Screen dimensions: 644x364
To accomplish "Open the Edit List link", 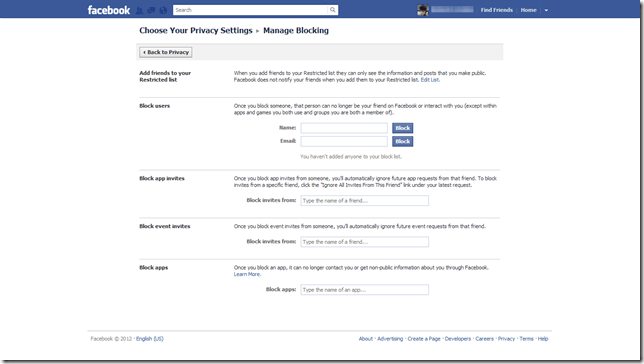I will (430, 80).
